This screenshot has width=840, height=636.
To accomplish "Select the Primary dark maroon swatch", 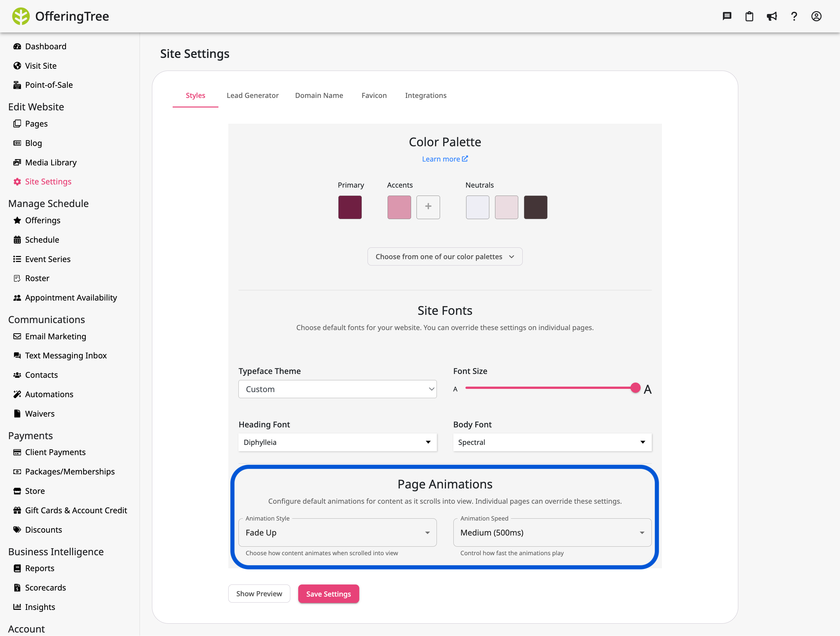I will click(350, 207).
